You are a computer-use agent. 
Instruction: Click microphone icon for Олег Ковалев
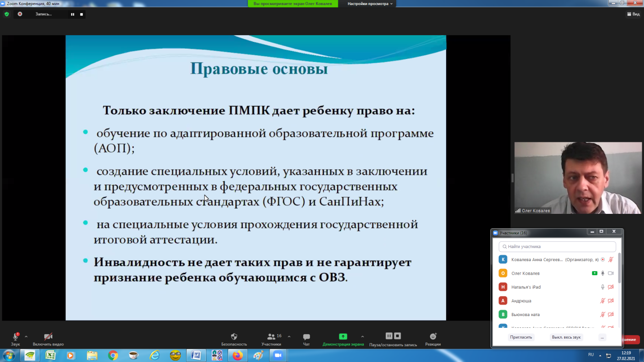603,273
